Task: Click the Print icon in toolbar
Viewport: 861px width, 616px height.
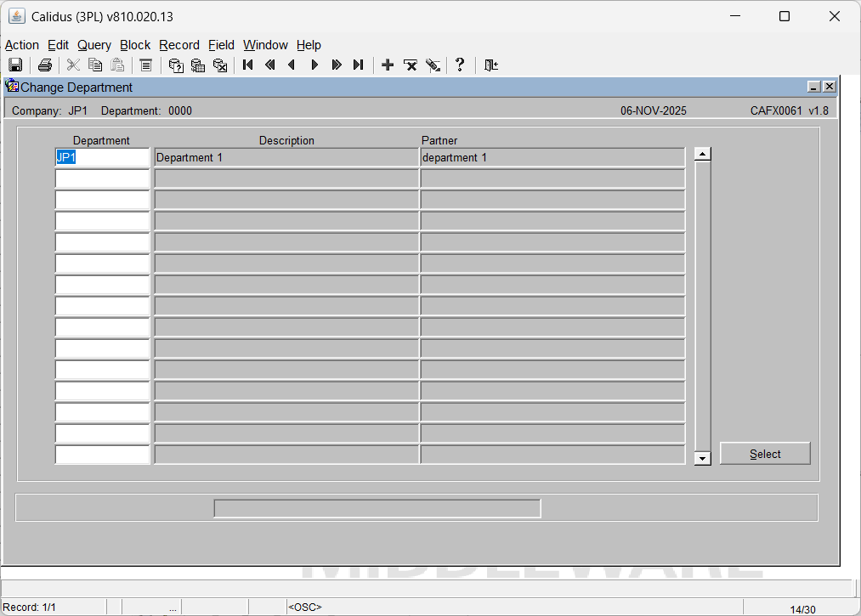Action: [45, 65]
